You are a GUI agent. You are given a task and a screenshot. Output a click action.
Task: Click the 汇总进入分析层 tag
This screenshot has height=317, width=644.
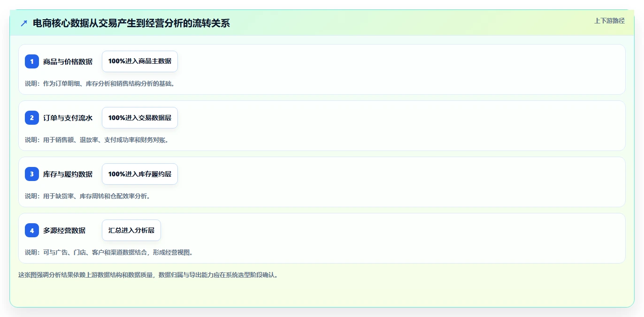point(131,230)
